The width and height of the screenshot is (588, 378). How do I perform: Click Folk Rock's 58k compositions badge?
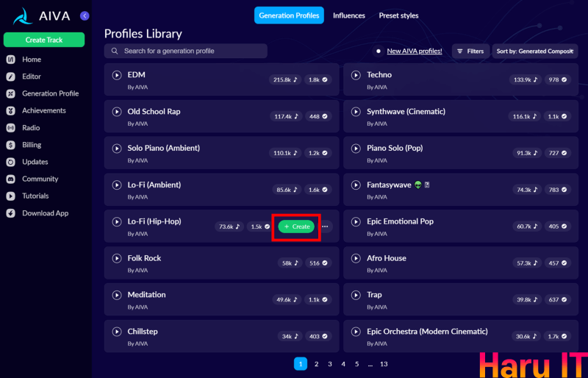pos(290,263)
